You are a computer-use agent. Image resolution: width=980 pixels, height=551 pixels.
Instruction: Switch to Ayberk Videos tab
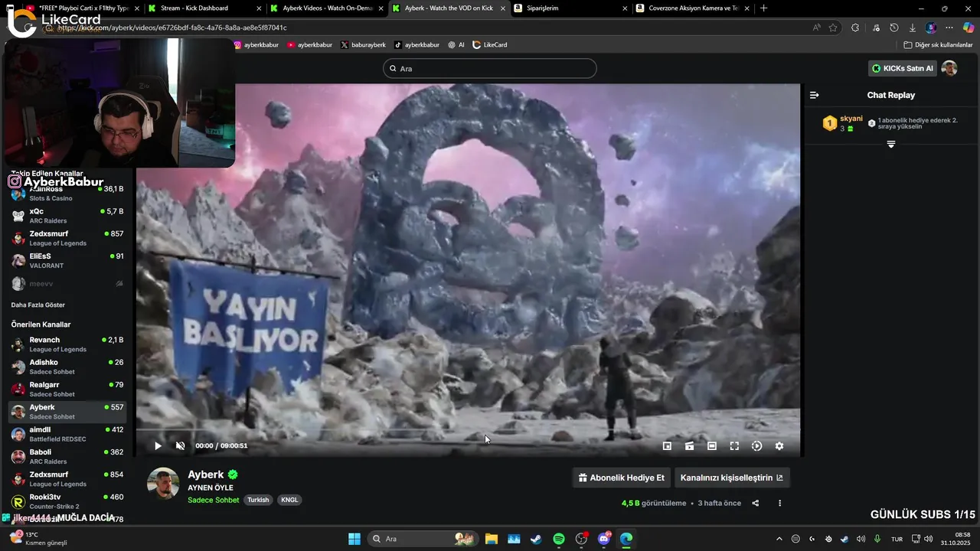(x=325, y=8)
